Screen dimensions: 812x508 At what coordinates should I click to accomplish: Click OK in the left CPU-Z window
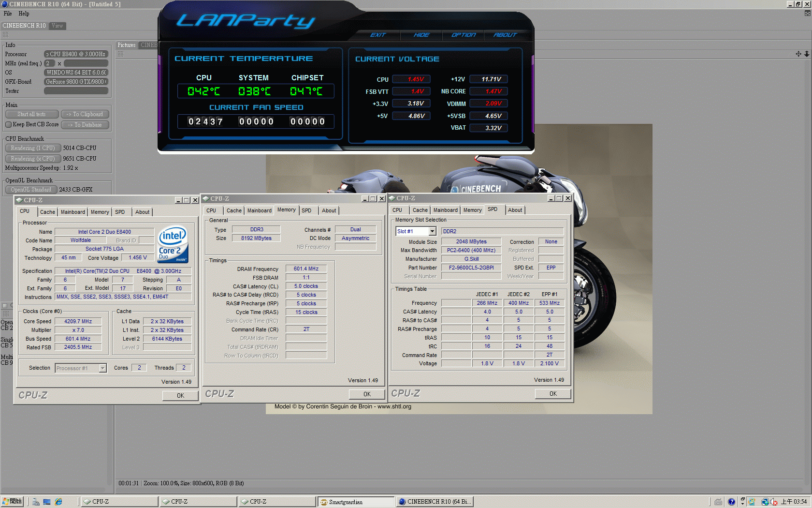point(180,396)
